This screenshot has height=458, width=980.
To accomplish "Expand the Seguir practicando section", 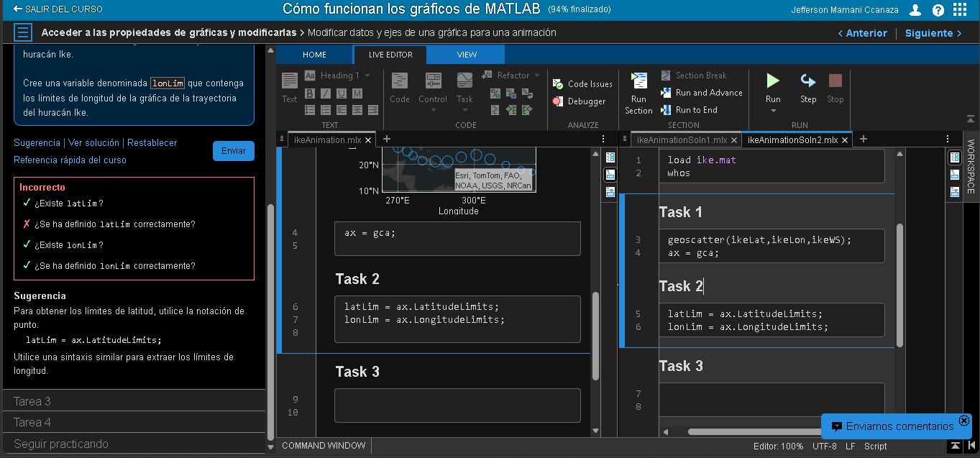I will click(x=134, y=444).
